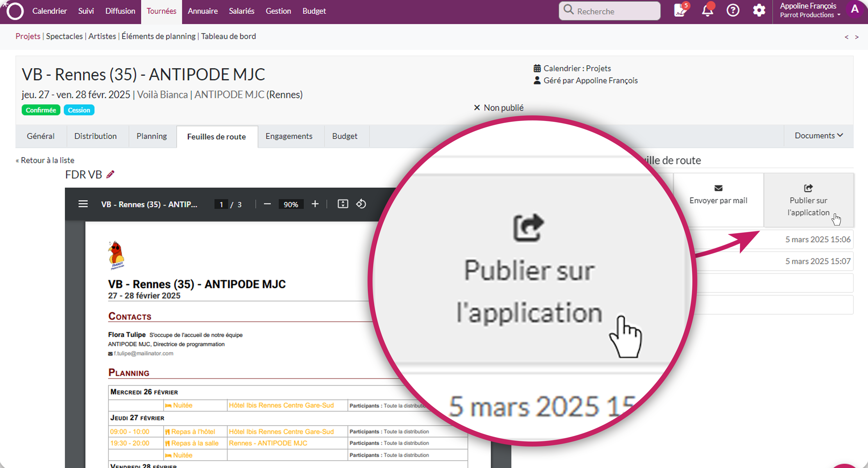The width and height of the screenshot is (868, 468).
Task: Switch to the project Budget tab
Action: (345, 136)
